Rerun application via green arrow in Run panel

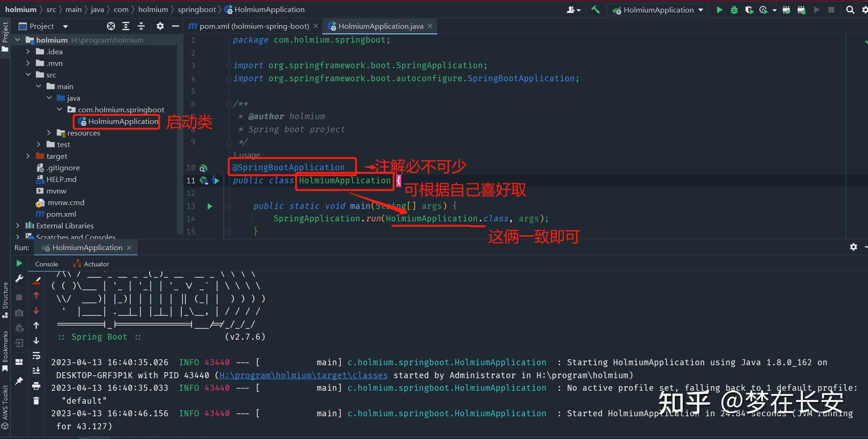click(x=19, y=263)
